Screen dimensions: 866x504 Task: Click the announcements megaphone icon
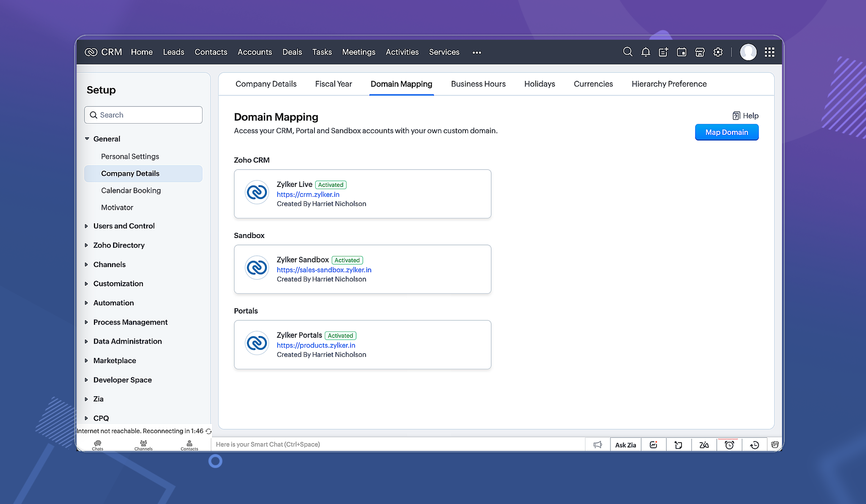[598, 445]
